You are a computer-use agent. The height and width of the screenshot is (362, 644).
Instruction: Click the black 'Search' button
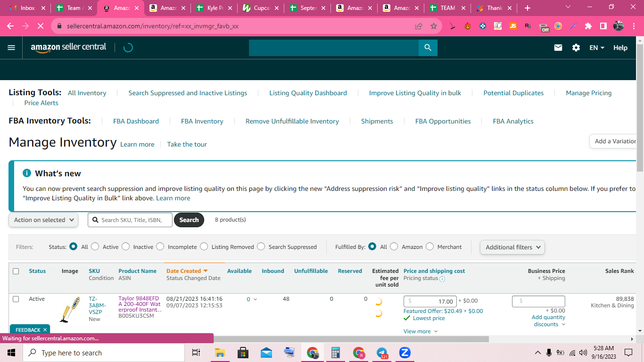coord(189,220)
